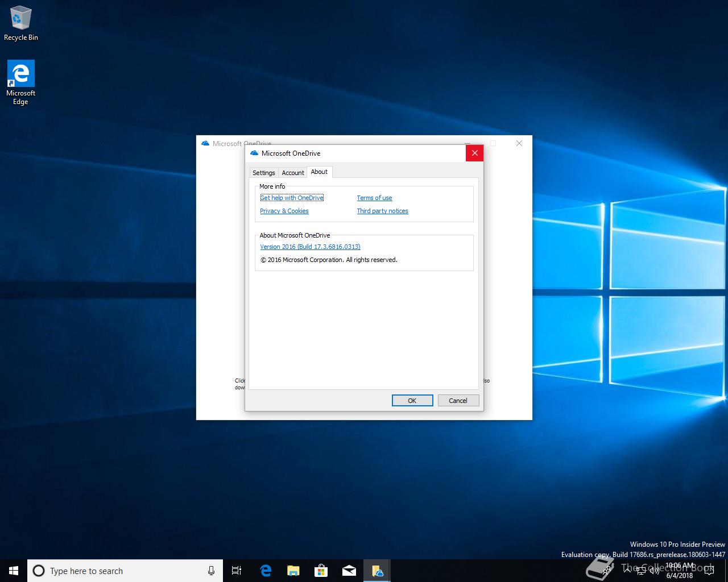The image size is (728, 582).
Task: Open the Mail app in taskbar
Action: [349, 571]
